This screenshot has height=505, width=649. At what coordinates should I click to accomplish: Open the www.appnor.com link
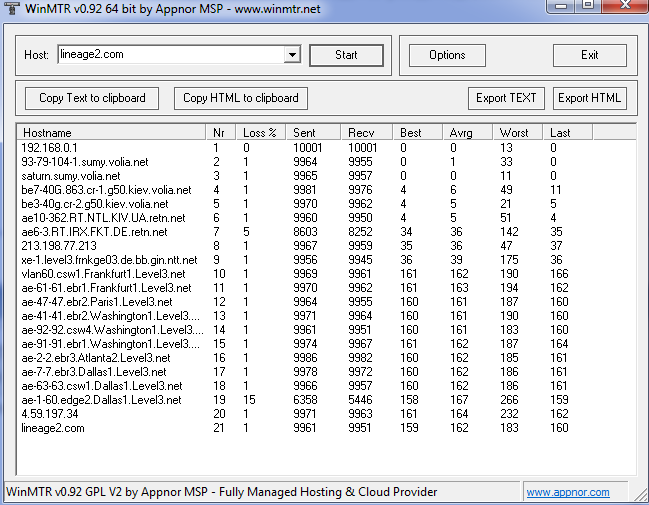point(568,492)
